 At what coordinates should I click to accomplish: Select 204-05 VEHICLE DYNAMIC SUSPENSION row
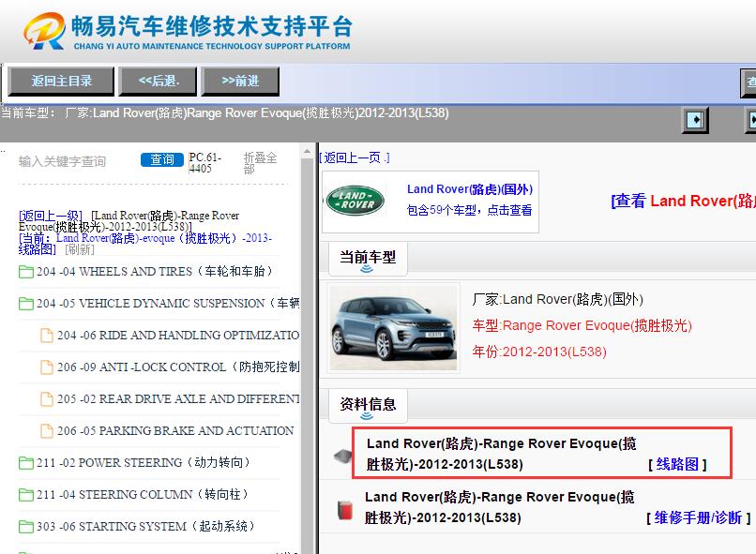tap(168, 304)
